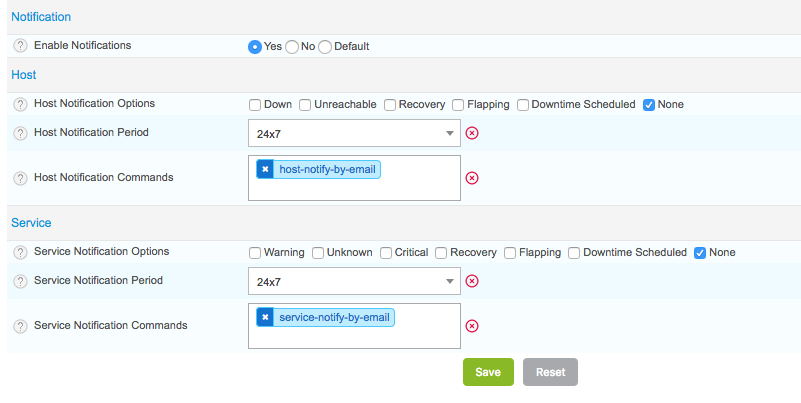
Task: Click help icon beside Enable Notifications
Action: click(x=20, y=46)
